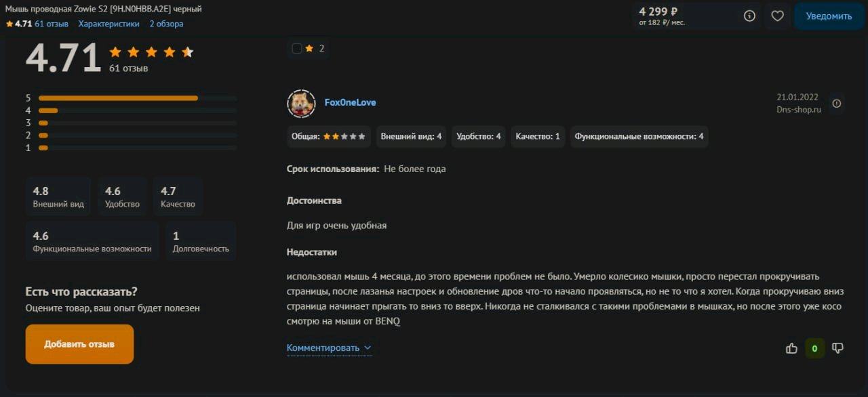Click the star icon in top rating
Image resolution: width=868 pixels, height=397 pixels.
click(9, 24)
